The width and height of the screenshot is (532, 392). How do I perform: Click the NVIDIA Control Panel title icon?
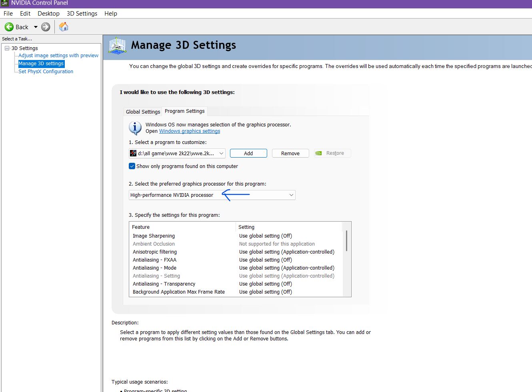click(4, 3)
